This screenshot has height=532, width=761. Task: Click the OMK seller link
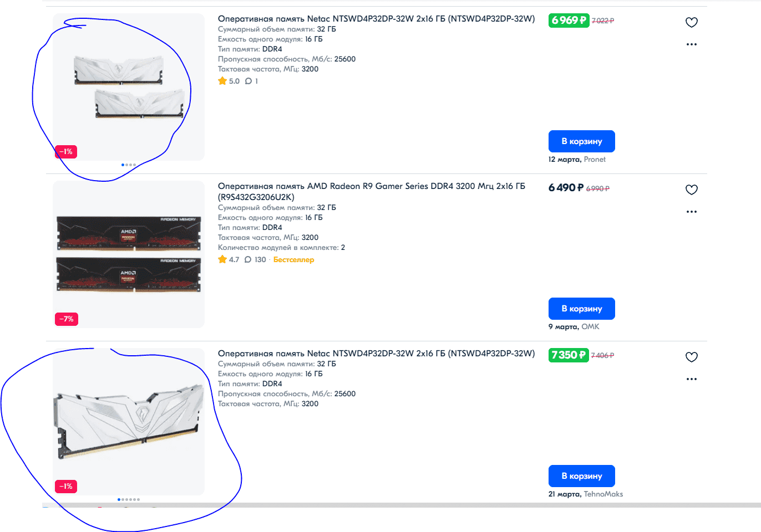[590, 327]
